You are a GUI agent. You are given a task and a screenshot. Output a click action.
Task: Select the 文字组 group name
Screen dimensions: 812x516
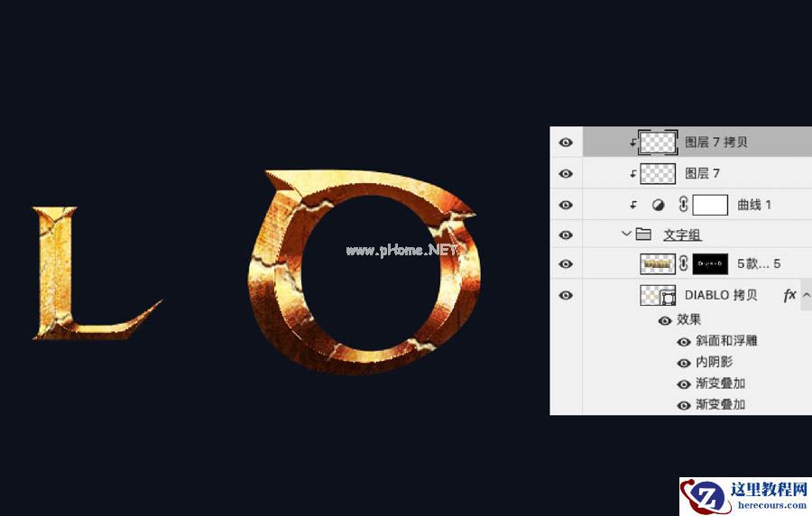[683, 235]
